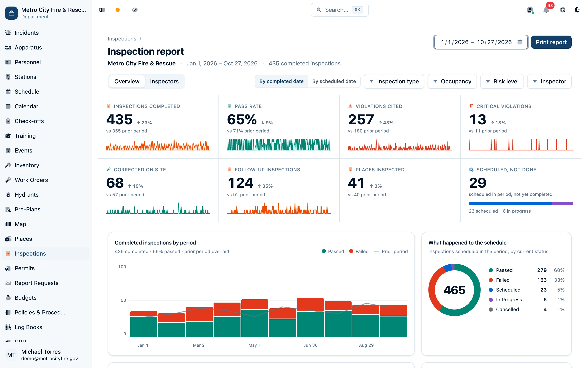Toggle dark mode moon icon
The width and height of the screenshot is (588, 368).
click(x=577, y=10)
